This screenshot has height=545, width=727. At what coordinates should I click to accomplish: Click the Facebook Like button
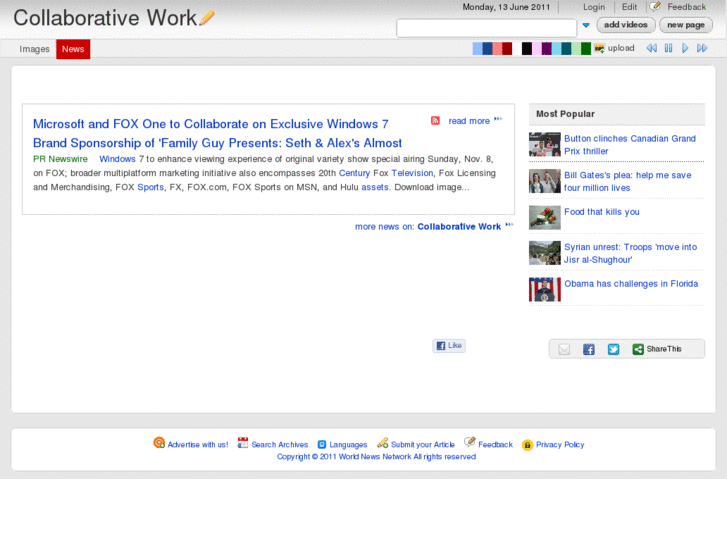pos(449,346)
